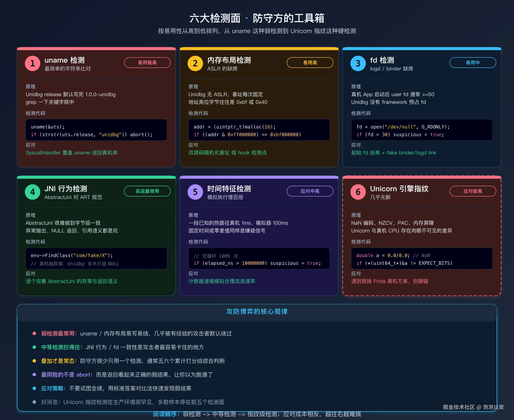This screenshot has width=514, height=420.
Task: Click the section header 攻防博弈的核心规律
Action: click(257, 311)
